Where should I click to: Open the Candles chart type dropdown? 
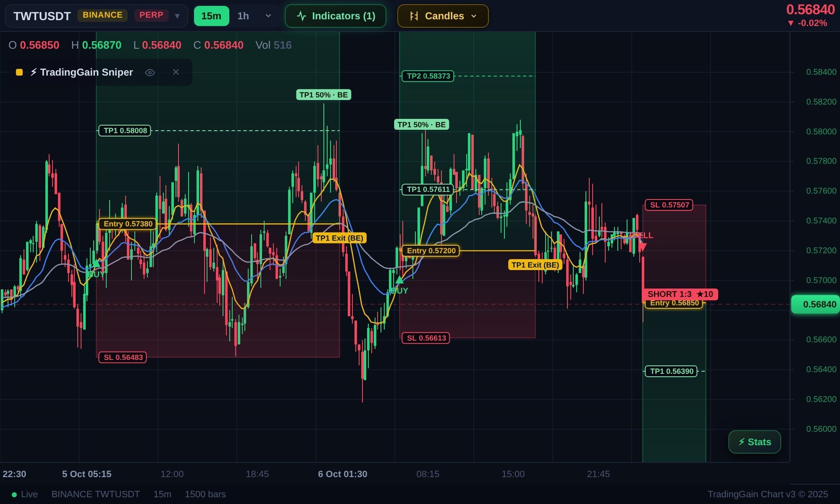[x=443, y=16]
